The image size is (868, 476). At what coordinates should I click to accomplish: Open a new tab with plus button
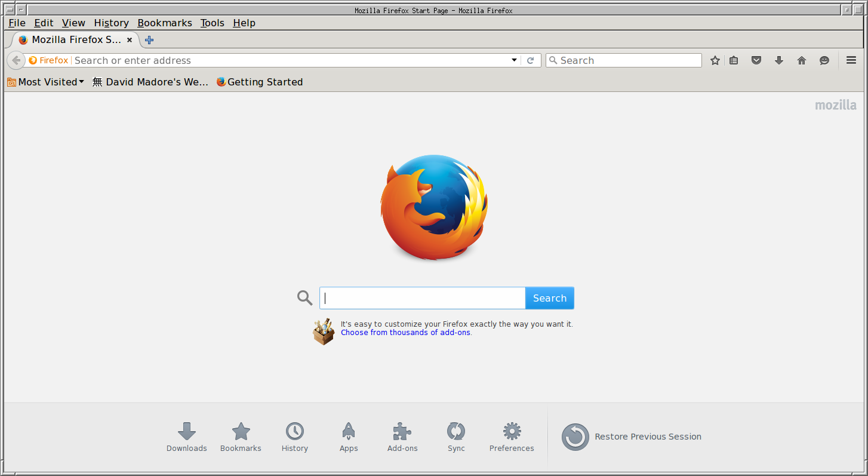tap(149, 40)
